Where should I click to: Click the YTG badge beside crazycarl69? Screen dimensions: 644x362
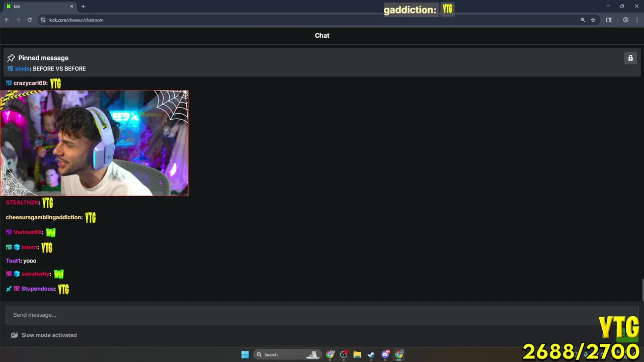point(9,83)
